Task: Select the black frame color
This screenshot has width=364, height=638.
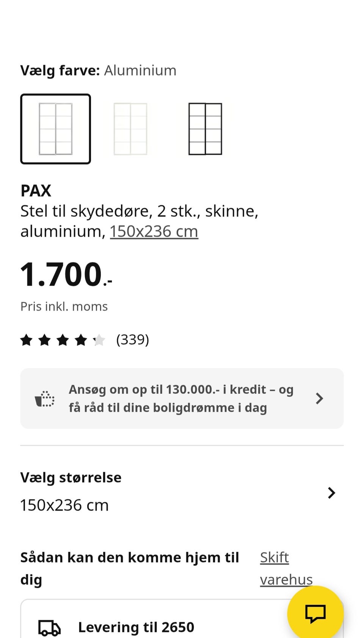Action: [205, 129]
